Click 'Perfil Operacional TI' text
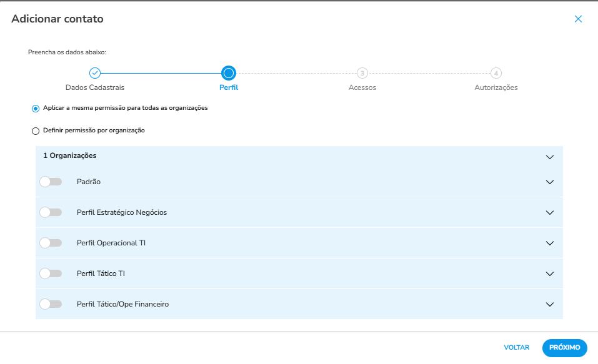The image size is (598, 364). pyautogui.click(x=111, y=243)
